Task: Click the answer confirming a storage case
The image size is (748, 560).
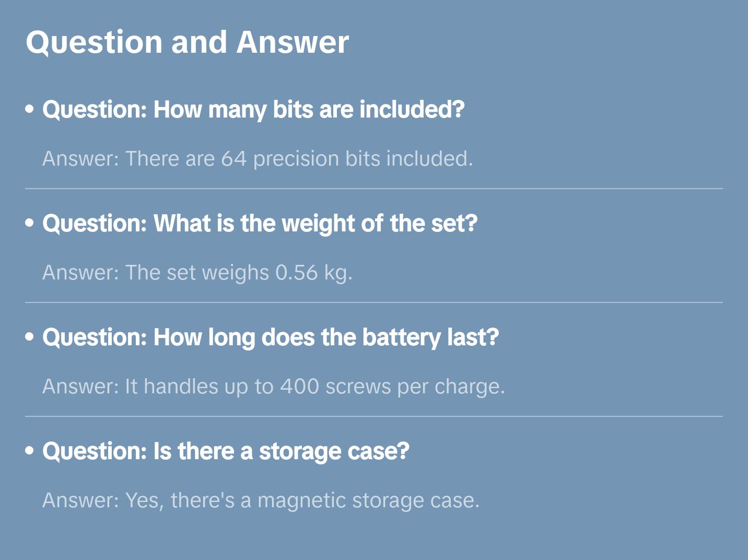Action: click(x=261, y=500)
